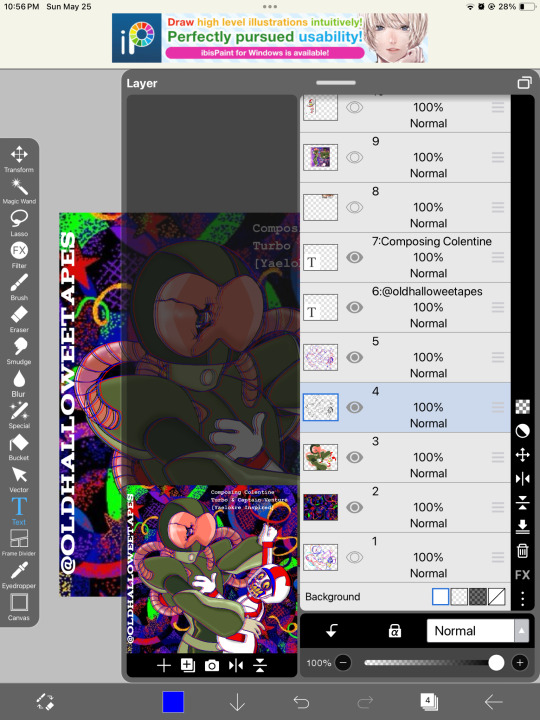Click the opacity slider handle
The image size is (540, 720).
point(496,663)
